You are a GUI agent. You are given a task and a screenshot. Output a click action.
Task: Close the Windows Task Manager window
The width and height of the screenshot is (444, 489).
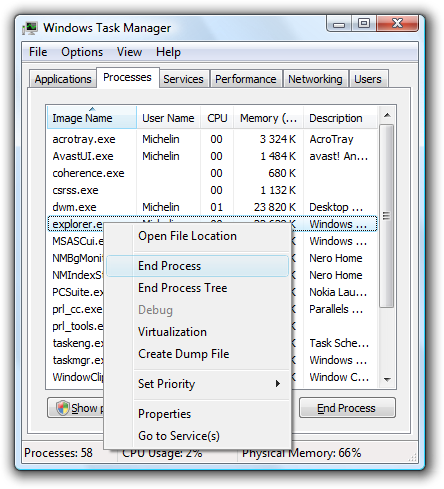[x=397, y=24]
